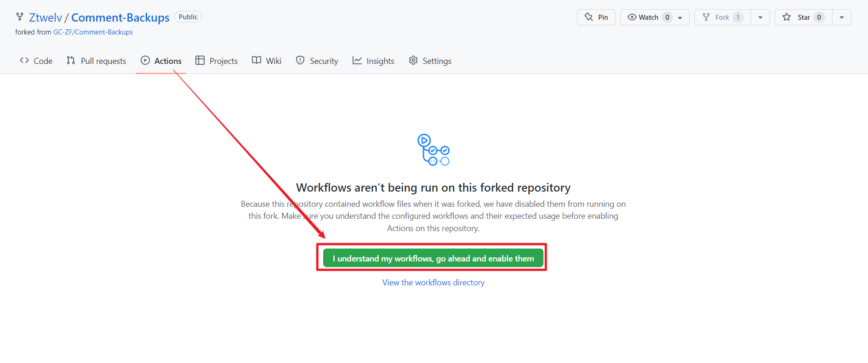The width and height of the screenshot is (868, 363).
Task: Click the Pin button
Action: tap(596, 17)
